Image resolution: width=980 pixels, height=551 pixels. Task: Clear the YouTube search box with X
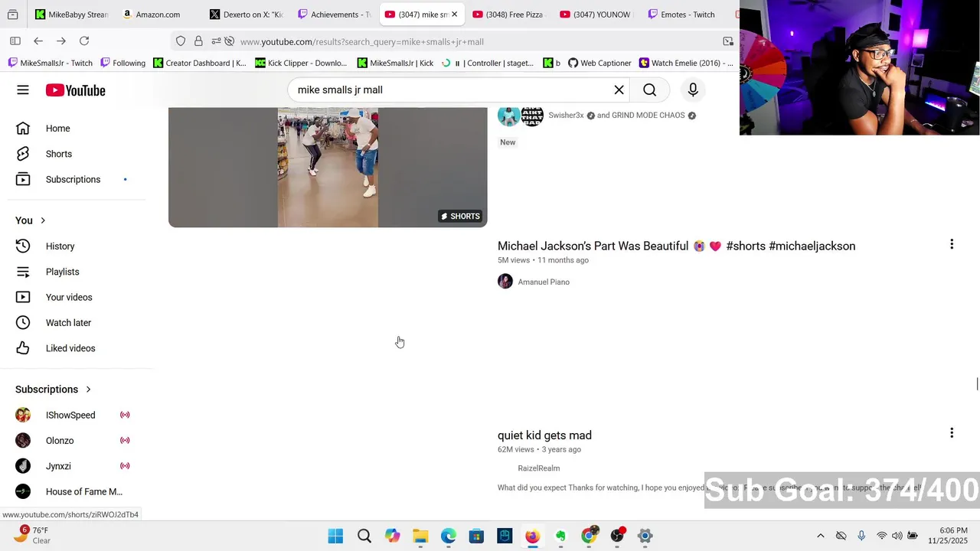pos(619,90)
